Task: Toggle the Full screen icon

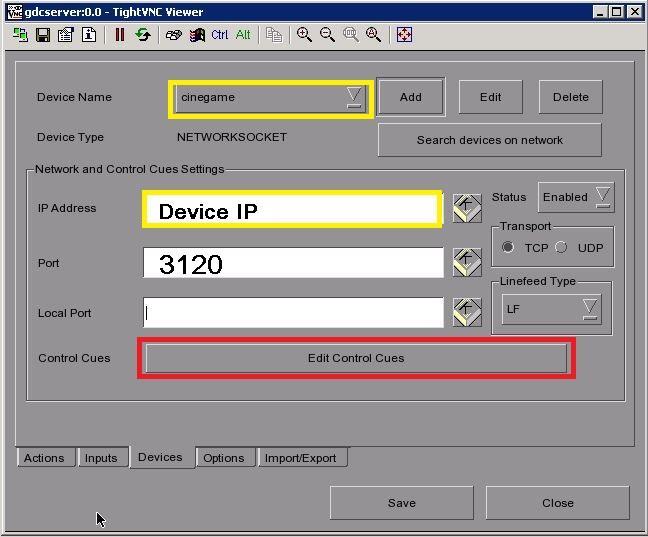Action: pos(404,35)
